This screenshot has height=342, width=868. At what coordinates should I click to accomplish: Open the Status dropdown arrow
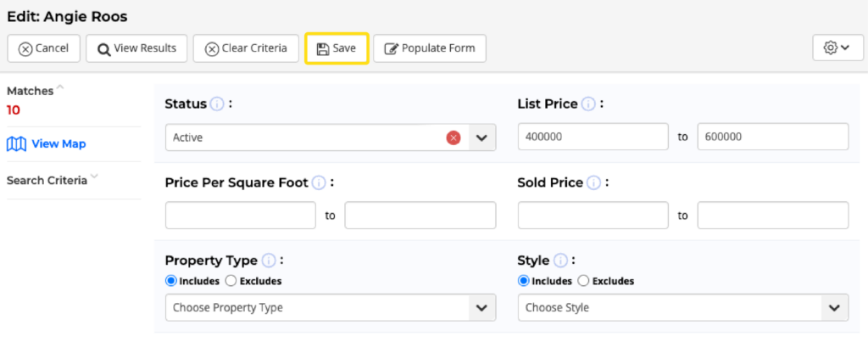coord(482,137)
